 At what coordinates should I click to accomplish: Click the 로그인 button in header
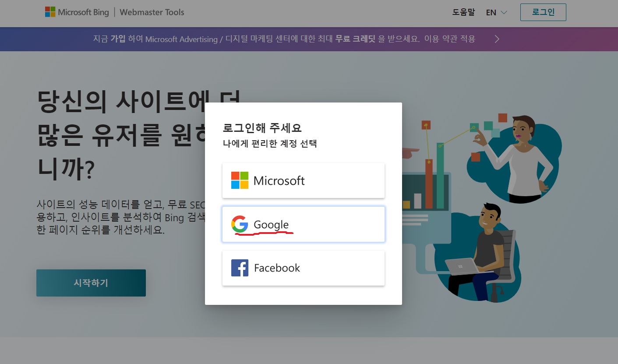(543, 12)
